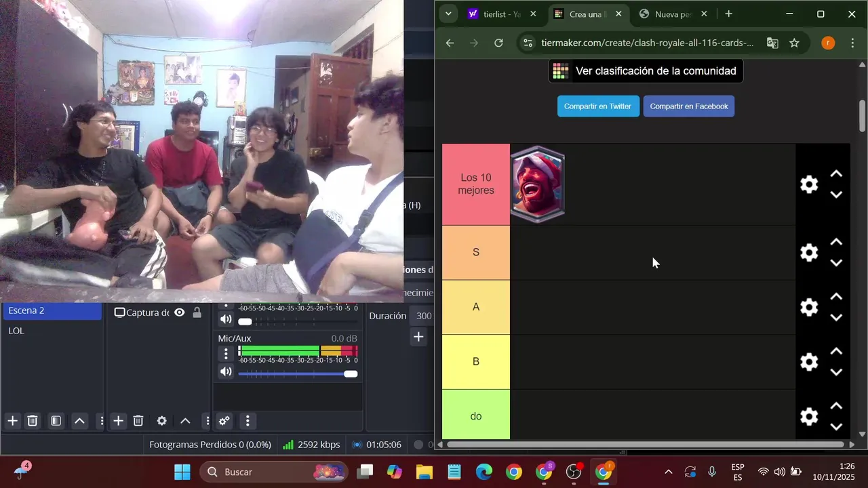Show hidden system tray icons chevron
Viewport: 868px width, 488px height.
tap(668, 472)
